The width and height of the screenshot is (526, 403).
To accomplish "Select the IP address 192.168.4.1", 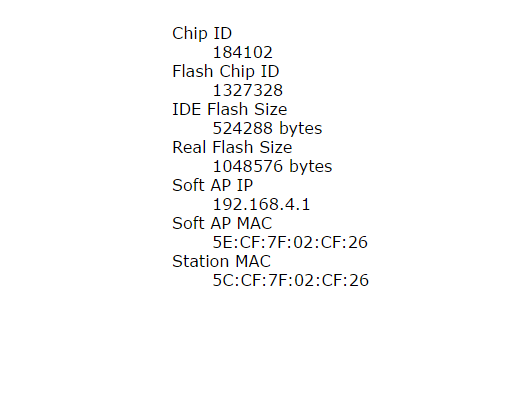I will point(261,204).
